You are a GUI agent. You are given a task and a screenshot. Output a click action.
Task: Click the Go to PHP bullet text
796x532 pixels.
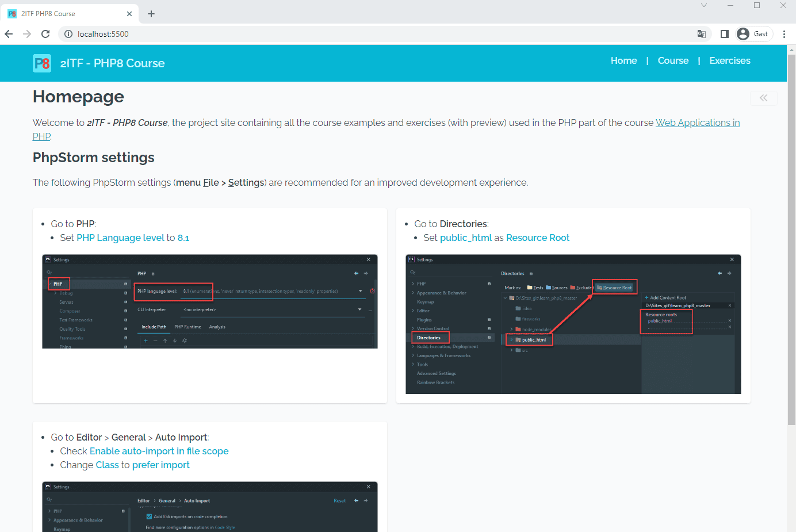tap(74, 224)
